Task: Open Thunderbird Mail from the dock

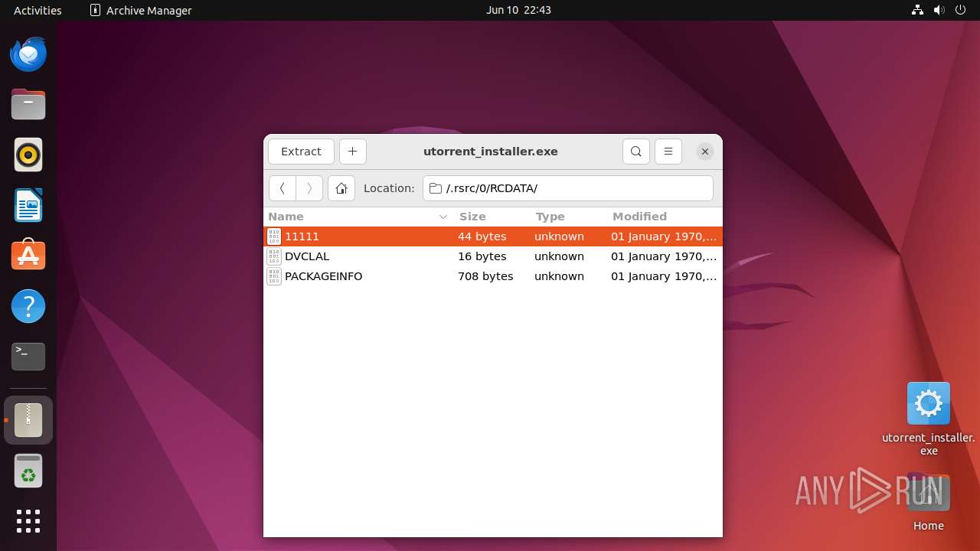Action: click(28, 54)
